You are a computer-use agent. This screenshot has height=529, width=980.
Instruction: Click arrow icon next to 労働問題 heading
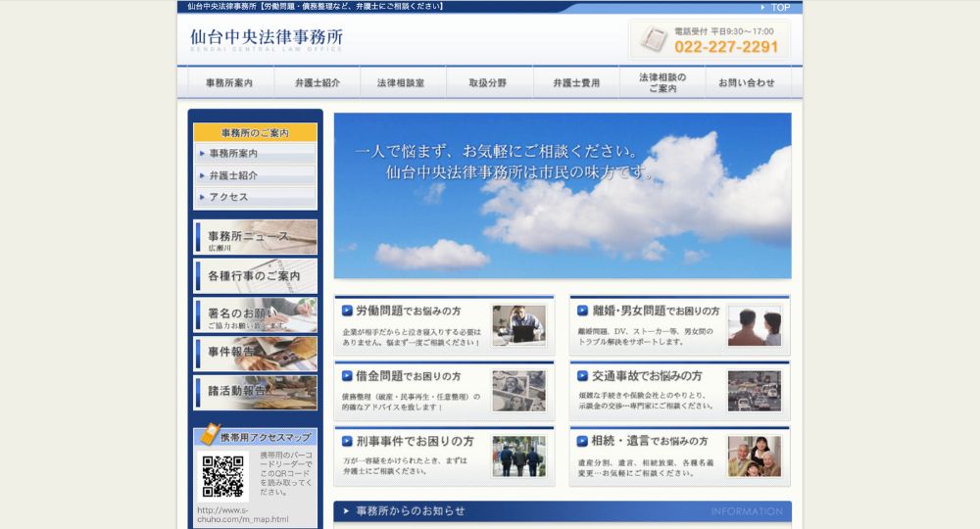coord(347,311)
